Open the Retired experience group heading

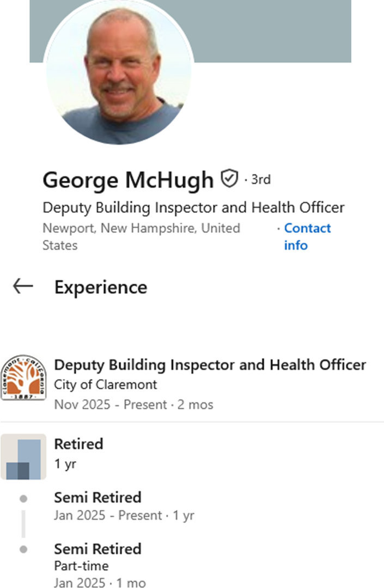click(x=78, y=444)
